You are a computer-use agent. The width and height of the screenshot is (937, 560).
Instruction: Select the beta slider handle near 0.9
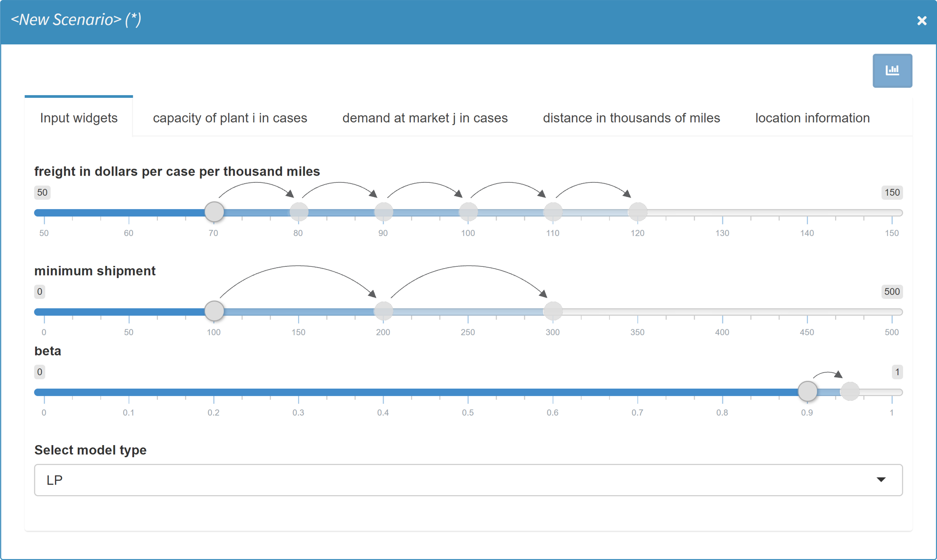pos(808,391)
